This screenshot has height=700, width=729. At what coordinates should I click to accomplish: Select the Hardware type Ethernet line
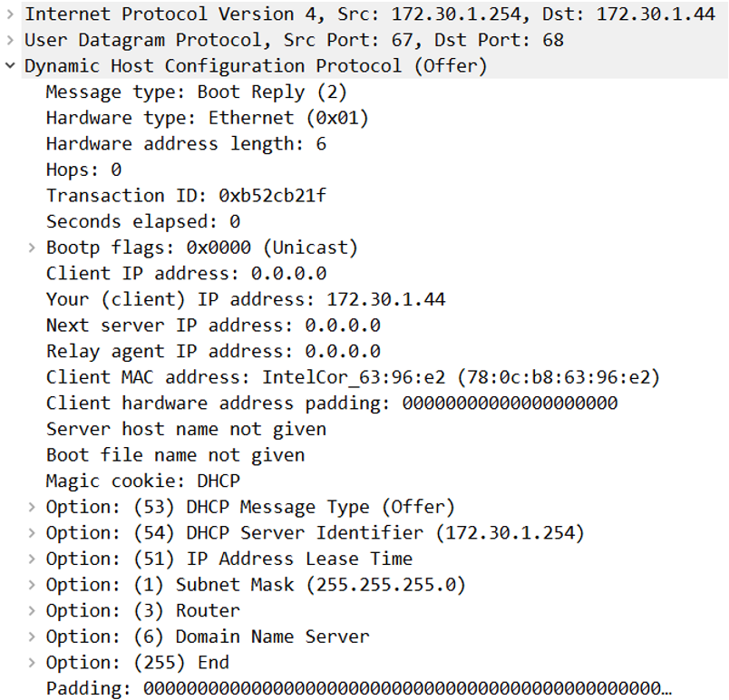207,118
